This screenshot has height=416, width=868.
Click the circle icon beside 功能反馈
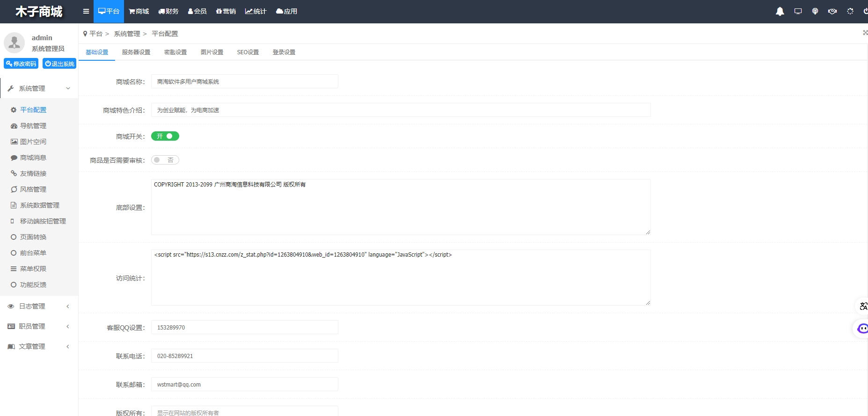tap(14, 285)
